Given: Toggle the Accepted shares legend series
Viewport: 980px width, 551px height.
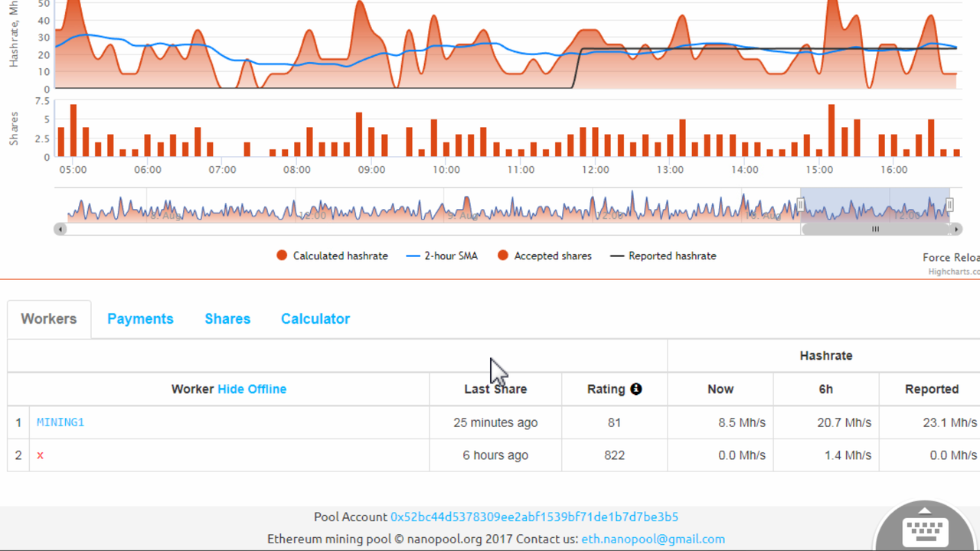Looking at the screenshot, I should (x=544, y=256).
